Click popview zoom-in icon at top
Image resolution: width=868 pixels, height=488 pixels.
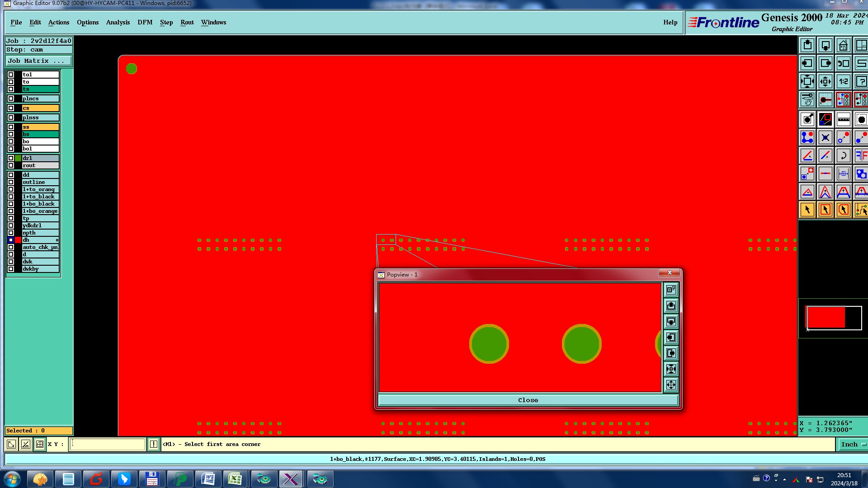pyautogui.click(x=671, y=290)
